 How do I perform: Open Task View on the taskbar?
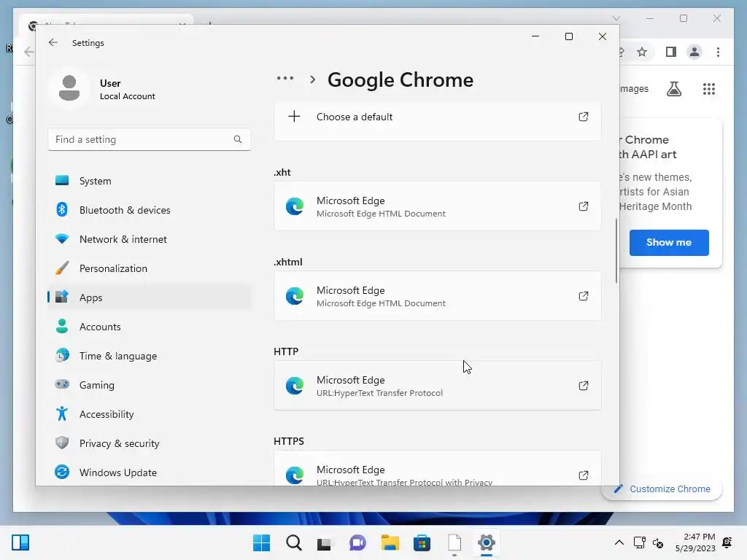(325, 542)
